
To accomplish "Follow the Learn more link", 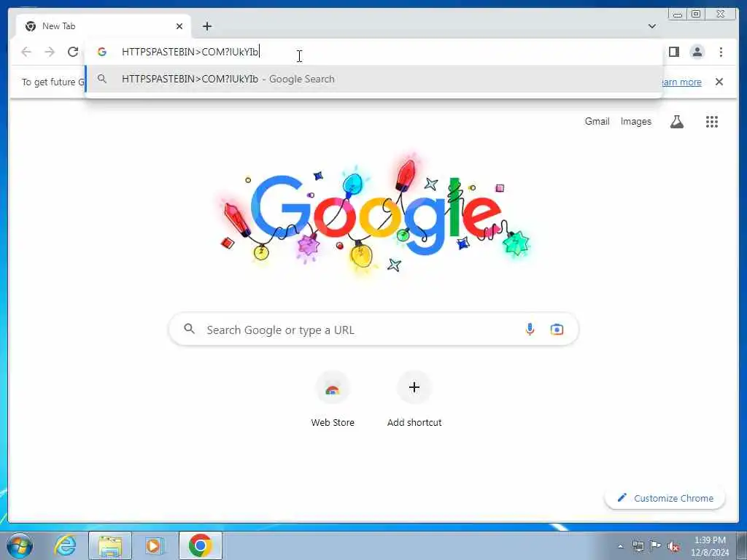I will (682, 82).
